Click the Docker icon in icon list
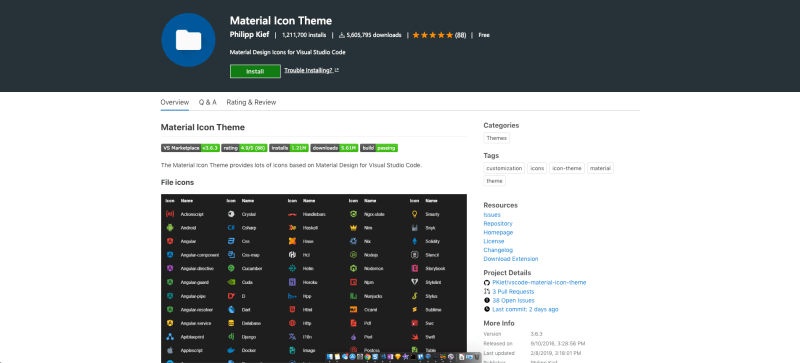 pos(231,350)
